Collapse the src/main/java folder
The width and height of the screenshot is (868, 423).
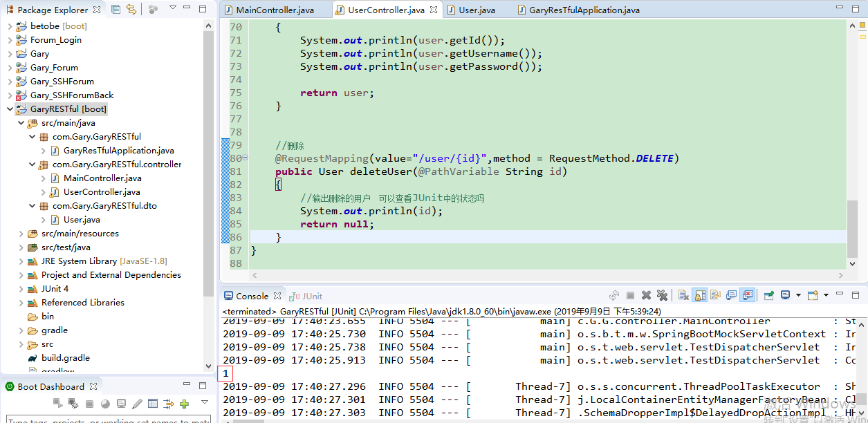point(21,123)
